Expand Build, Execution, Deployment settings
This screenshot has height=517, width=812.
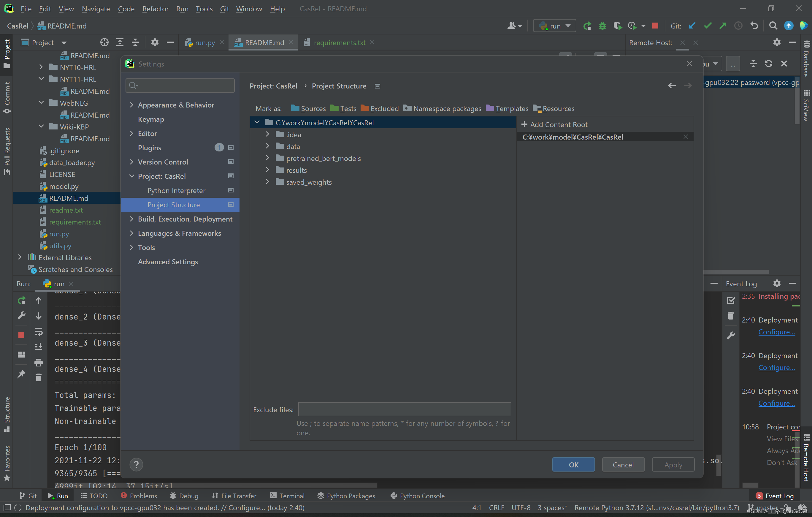(x=131, y=219)
